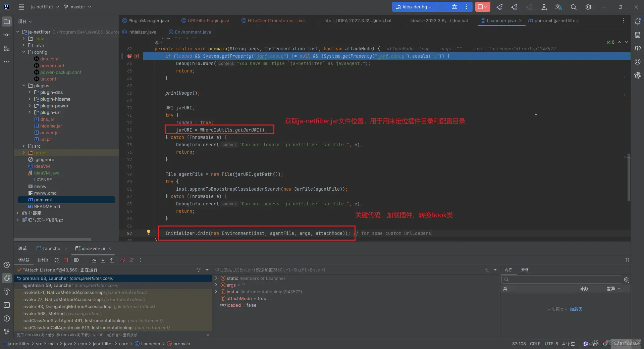Expand the src folder
Screen dimensions: 644x349
[23, 146]
